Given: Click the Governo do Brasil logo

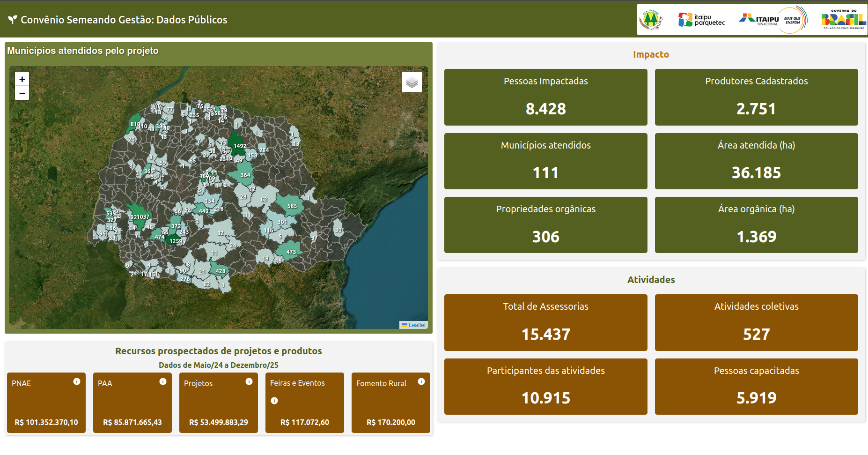Looking at the screenshot, I should [844, 20].
